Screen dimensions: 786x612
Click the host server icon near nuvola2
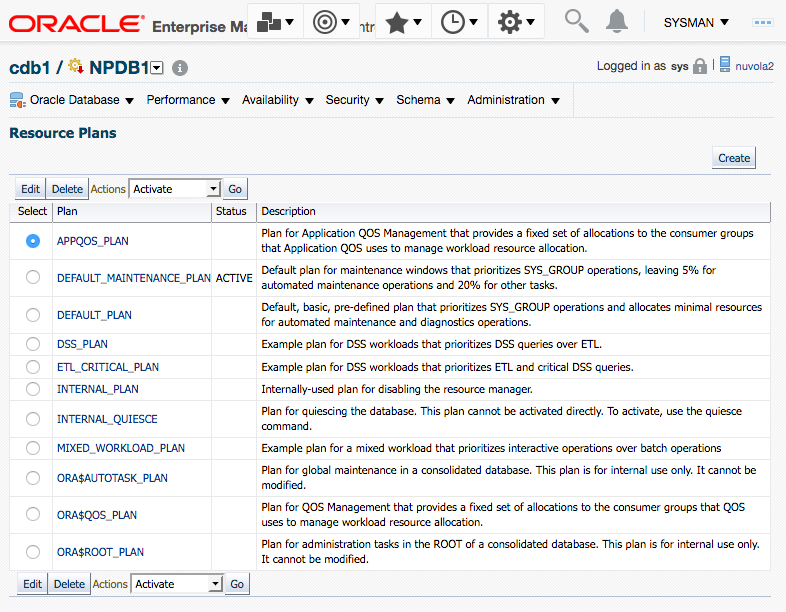point(725,64)
